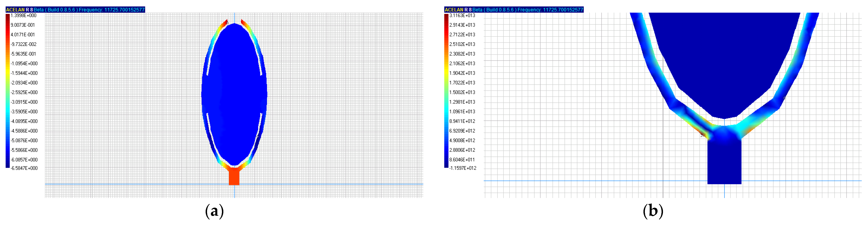Select legend value -2.5925E+000
Image resolution: width=868 pixels, height=226 pixels.
pos(24,92)
